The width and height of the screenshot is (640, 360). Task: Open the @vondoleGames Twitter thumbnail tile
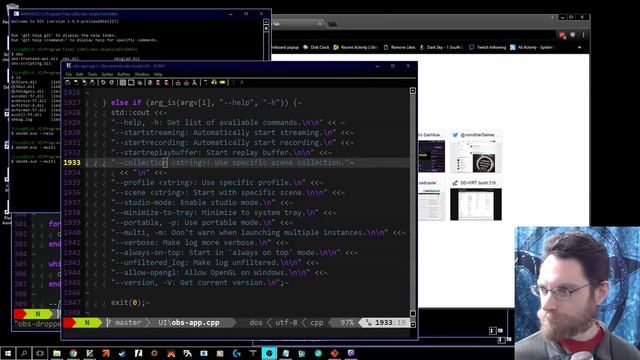pyautogui.click(x=476, y=152)
